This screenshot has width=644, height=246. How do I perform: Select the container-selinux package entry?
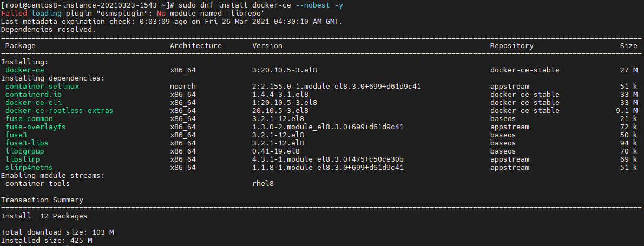42,87
